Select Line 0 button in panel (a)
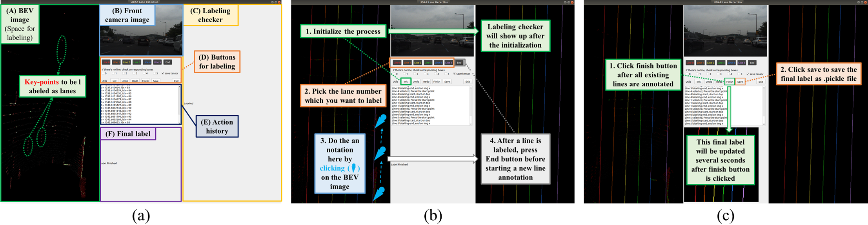The image size is (868, 225). coord(106,62)
